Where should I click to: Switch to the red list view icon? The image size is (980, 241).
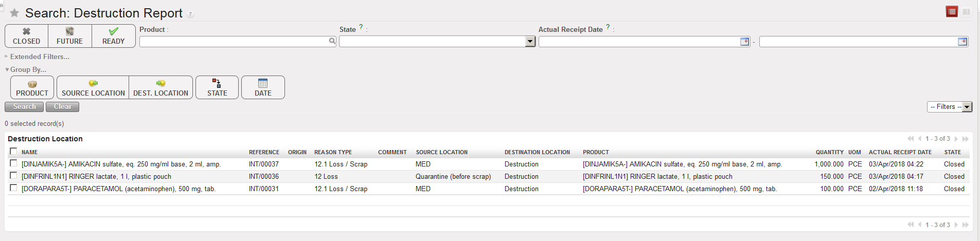click(952, 12)
